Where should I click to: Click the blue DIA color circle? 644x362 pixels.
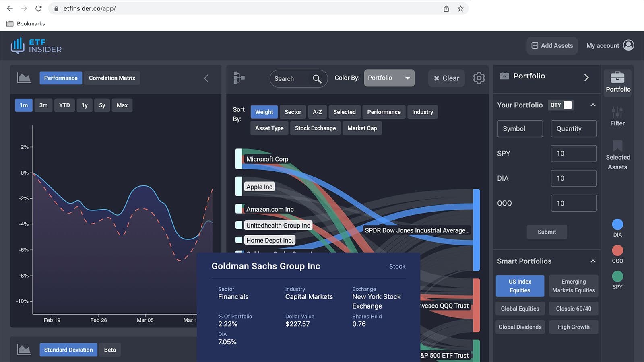point(617,224)
